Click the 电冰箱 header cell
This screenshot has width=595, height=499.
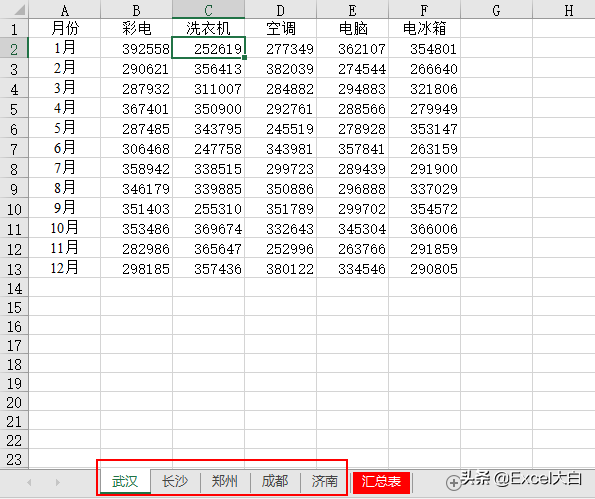pyautogui.click(x=424, y=28)
